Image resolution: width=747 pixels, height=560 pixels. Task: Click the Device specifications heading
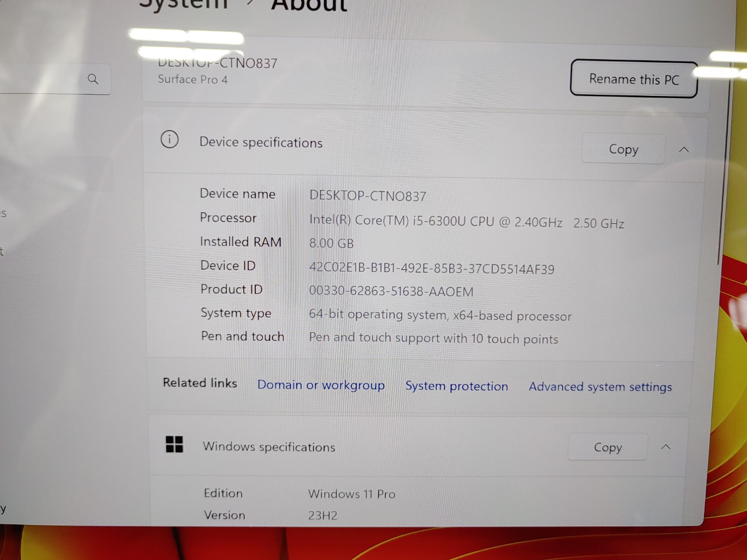(x=261, y=143)
